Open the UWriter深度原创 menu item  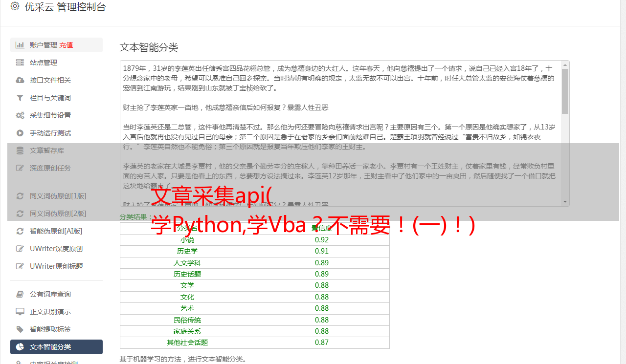point(56,249)
